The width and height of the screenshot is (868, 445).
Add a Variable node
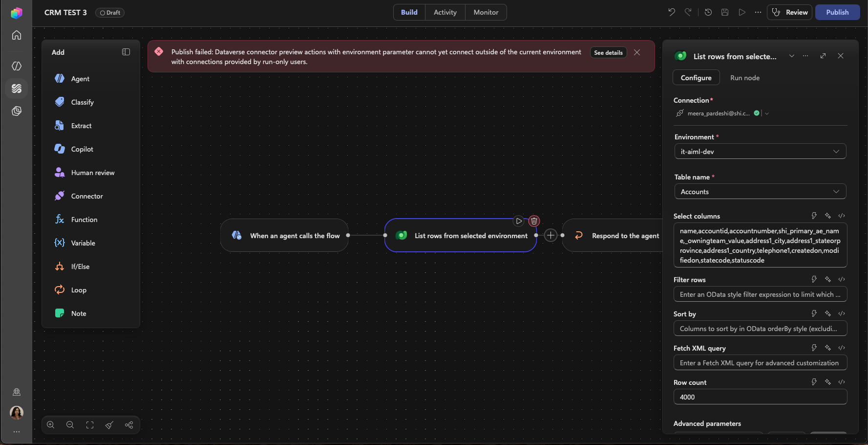(x=91, y=243)
